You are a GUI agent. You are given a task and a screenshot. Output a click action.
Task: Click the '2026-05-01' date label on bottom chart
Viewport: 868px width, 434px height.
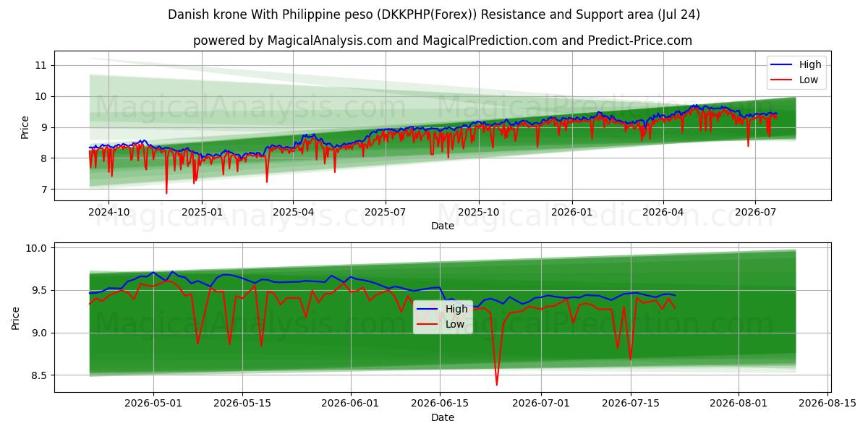pos(153,405)
